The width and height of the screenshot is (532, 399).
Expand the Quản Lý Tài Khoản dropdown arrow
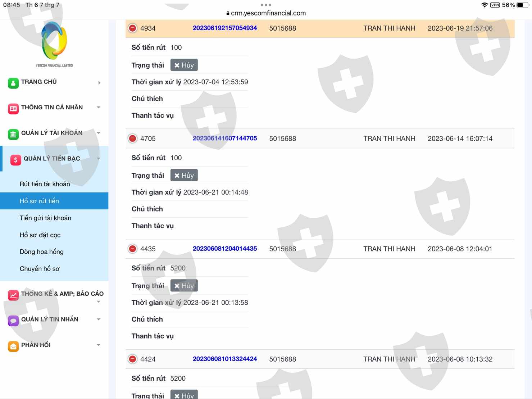[99, 133]
